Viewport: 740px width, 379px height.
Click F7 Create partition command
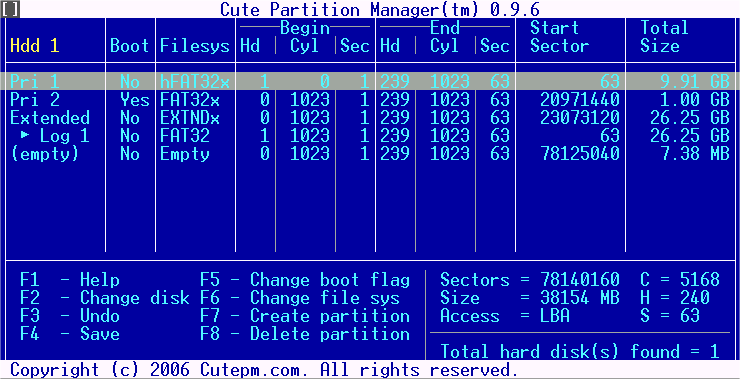click(305, 316)
